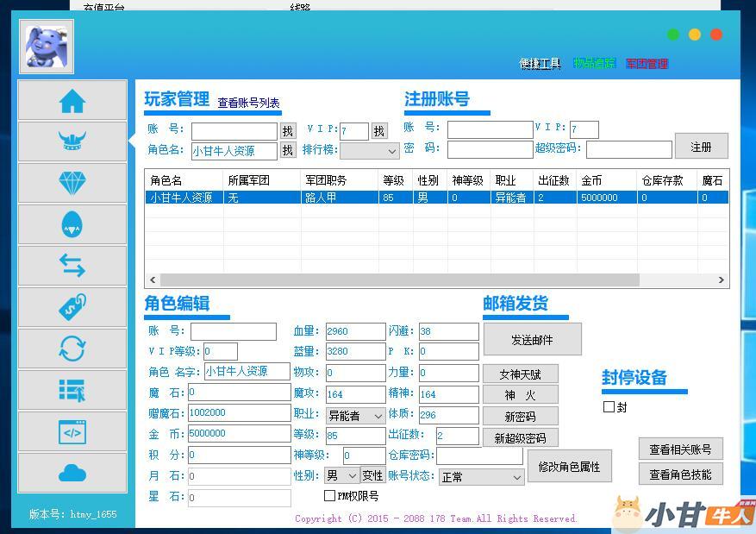This screenshot has width=756, height=534.
Task: Click the price tag sidebar icon
Action: point(72,307)
